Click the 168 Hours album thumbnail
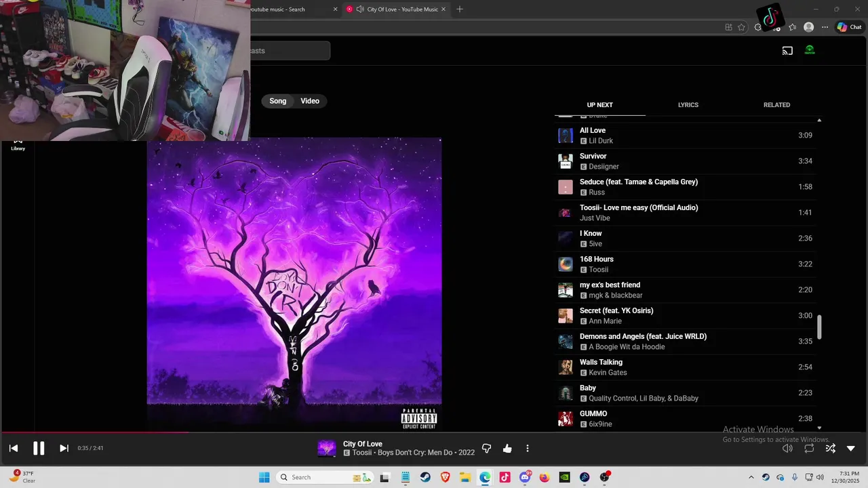 [x=566, y=264]
